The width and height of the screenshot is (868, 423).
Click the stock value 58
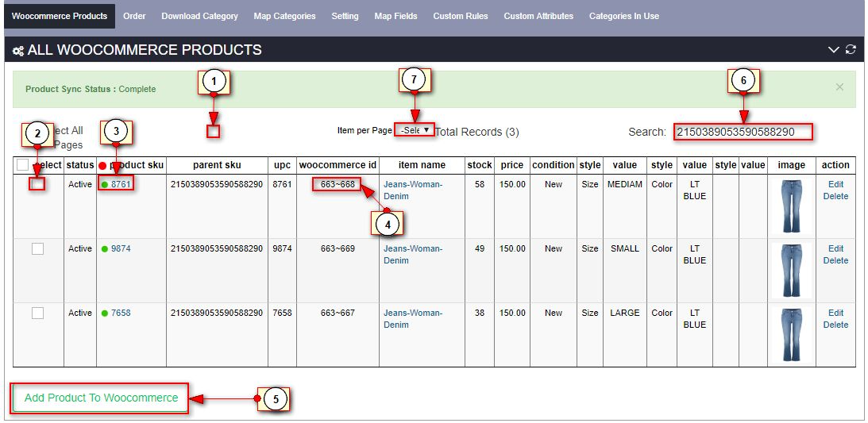click(480, 185)
